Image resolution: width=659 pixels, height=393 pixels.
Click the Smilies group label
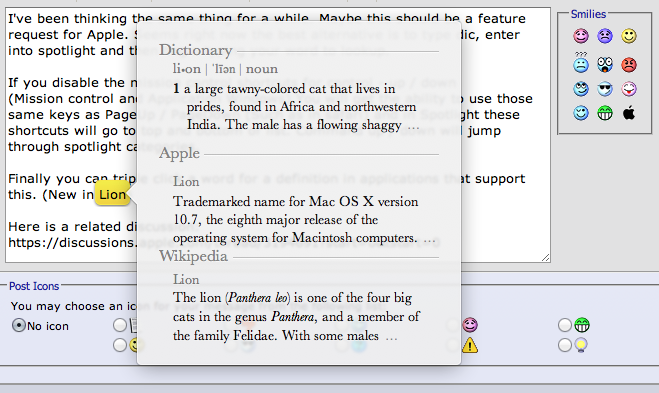(x=588, y=14)
